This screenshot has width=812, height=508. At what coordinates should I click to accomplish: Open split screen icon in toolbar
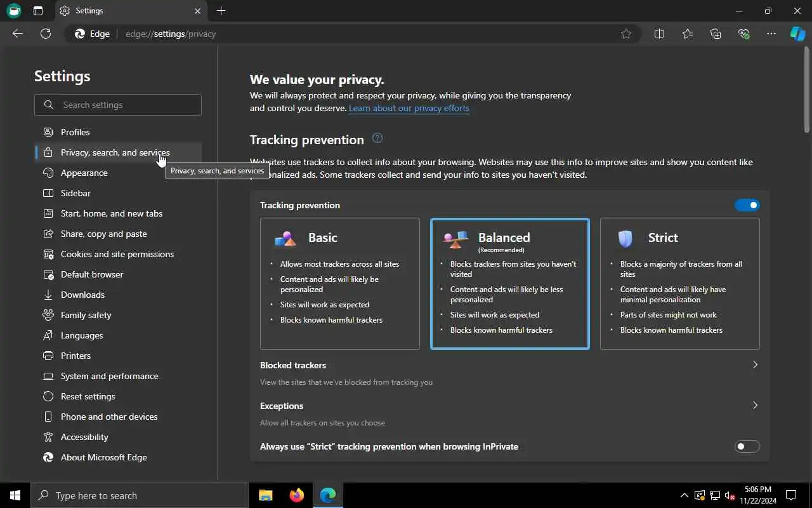coord(659,34)
